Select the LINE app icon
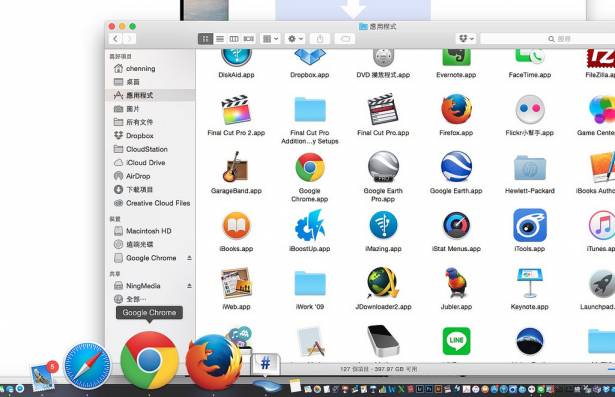The height and width of the screenshot is (397, 615). pos(456,341)
